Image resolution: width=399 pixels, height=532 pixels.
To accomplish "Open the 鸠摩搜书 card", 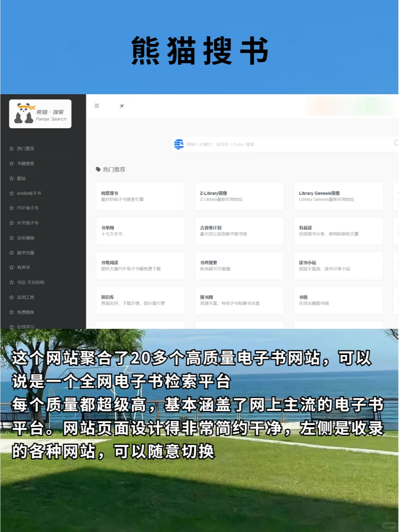I will [x=140, y=196].
